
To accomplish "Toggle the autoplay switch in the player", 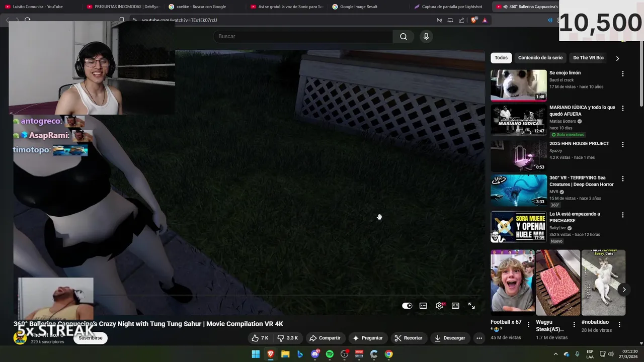I will 407,306.
